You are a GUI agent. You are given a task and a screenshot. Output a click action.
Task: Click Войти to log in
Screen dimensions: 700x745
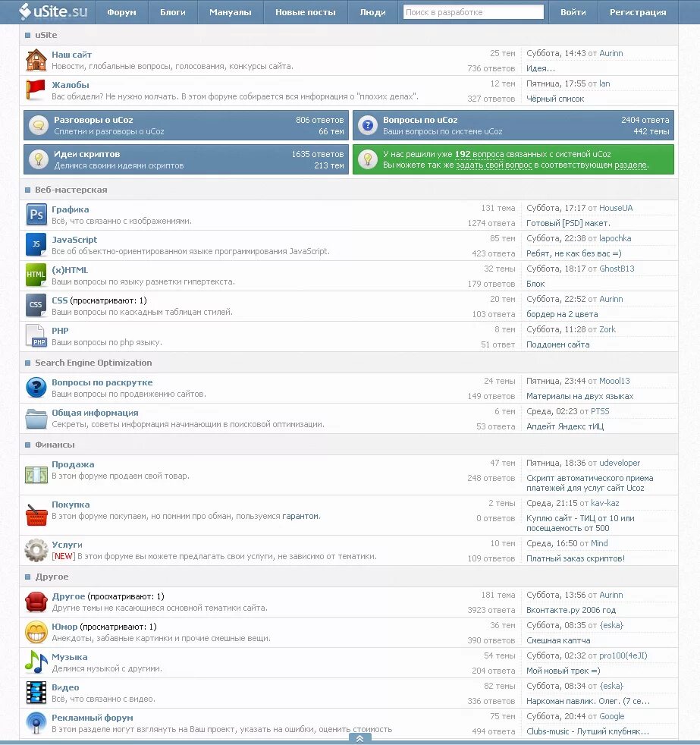[x=573, y=12]
